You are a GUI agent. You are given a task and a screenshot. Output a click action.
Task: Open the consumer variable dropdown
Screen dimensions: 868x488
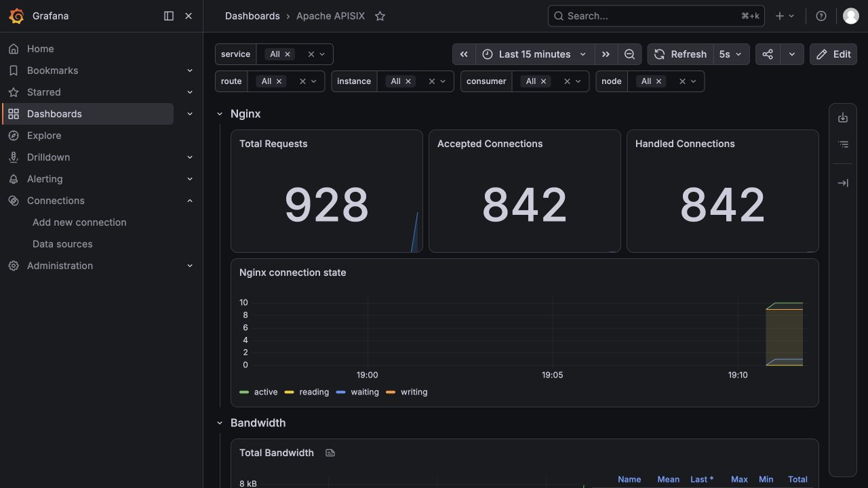[x=578, y=81]
